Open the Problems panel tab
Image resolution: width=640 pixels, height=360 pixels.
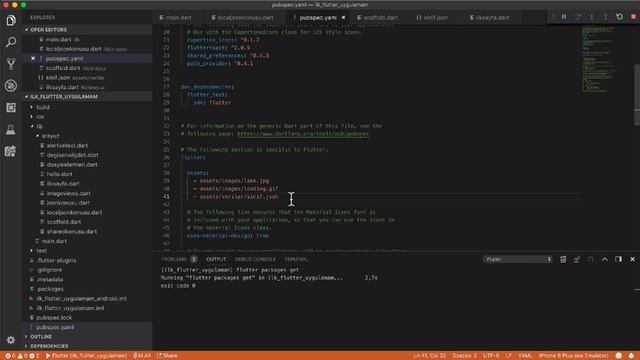[x=179, y=260]
